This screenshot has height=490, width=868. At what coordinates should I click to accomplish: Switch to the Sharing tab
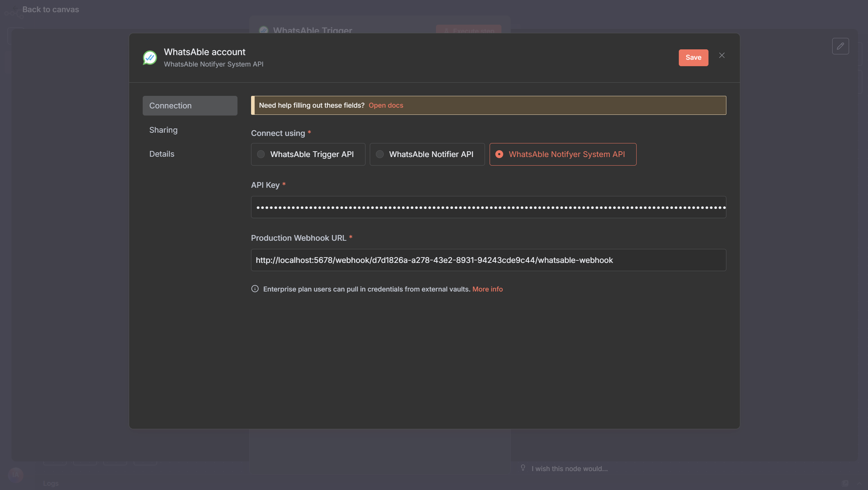[163, 130]
